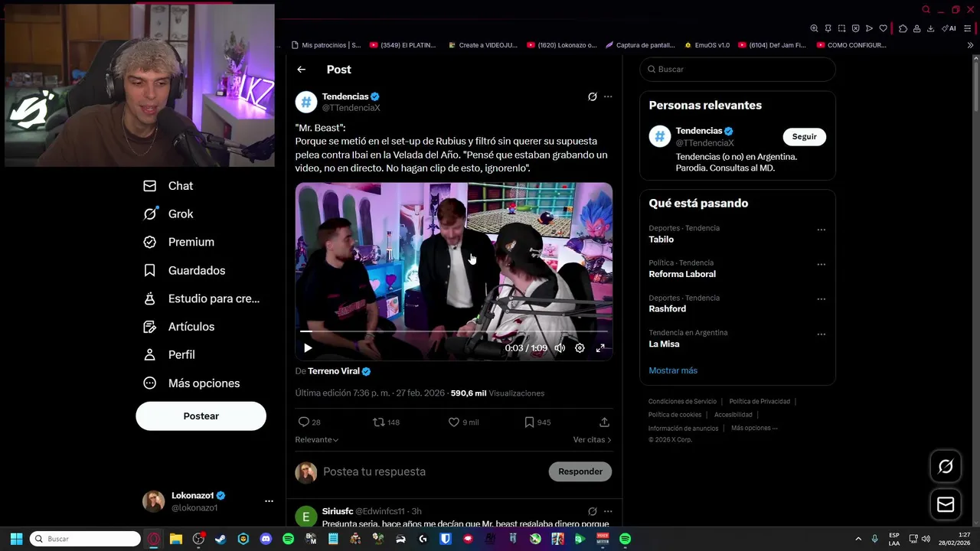Repost using the 148 retweet icon

point(378,422)
